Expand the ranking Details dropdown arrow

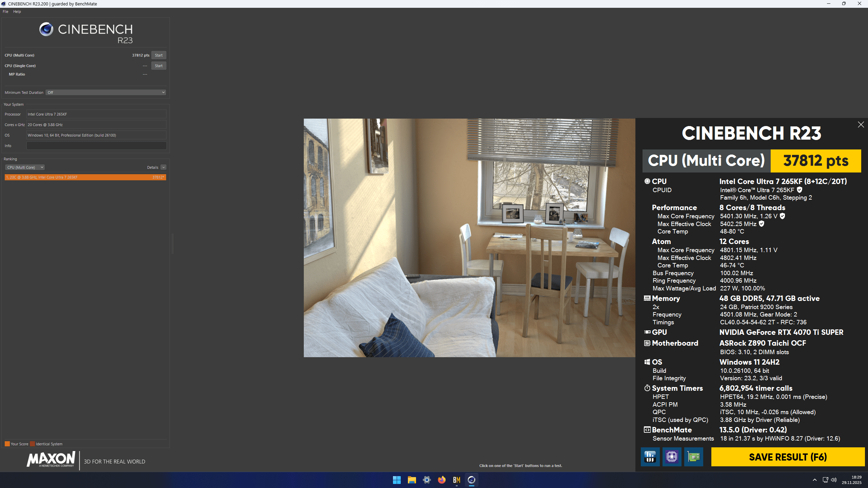(163, 167)
